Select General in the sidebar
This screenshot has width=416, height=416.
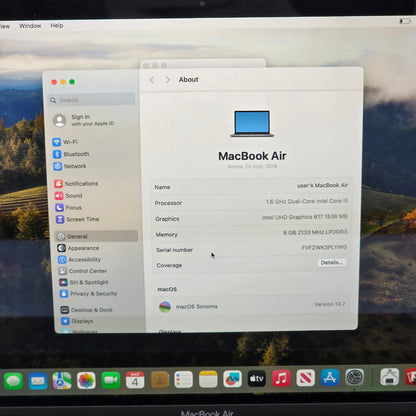[x=97, y=236]
